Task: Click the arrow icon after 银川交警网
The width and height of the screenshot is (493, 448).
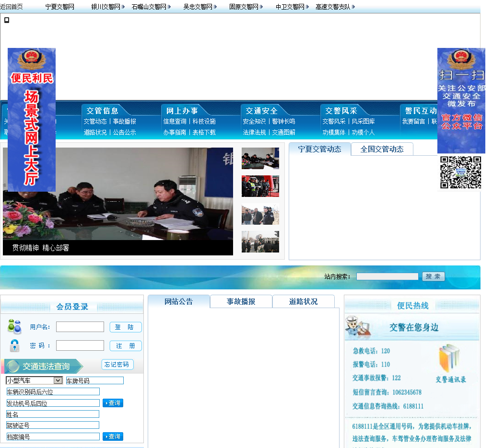Action: pos(123,7)
